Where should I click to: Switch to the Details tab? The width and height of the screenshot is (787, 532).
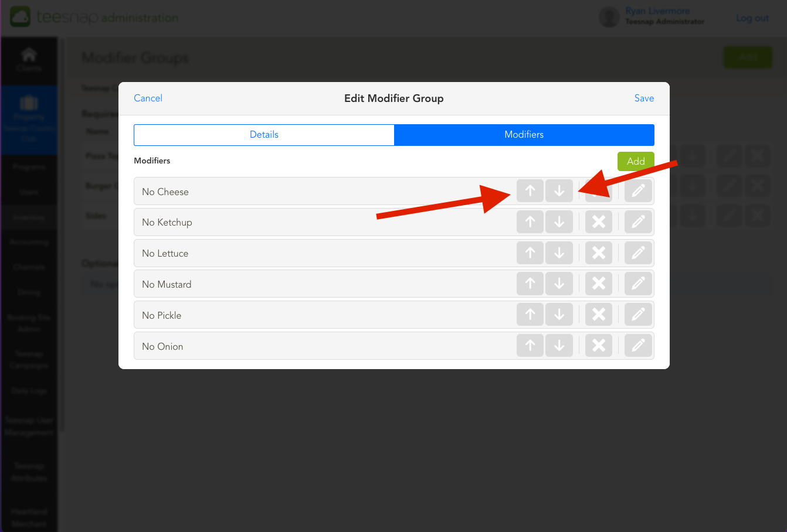pyautogui.click(x=264, y=134)
